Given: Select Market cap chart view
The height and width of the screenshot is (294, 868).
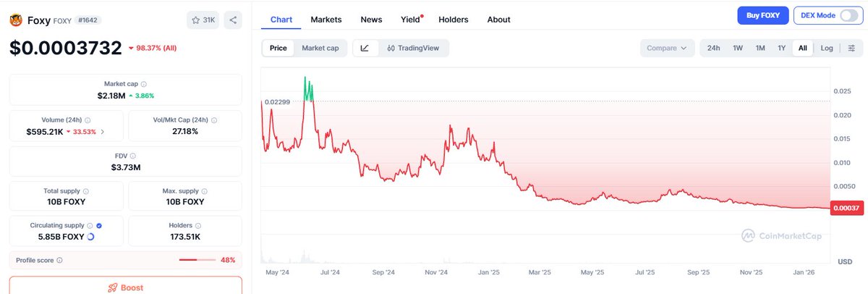Looking at the screenshot, I should (x=320, y=49).
